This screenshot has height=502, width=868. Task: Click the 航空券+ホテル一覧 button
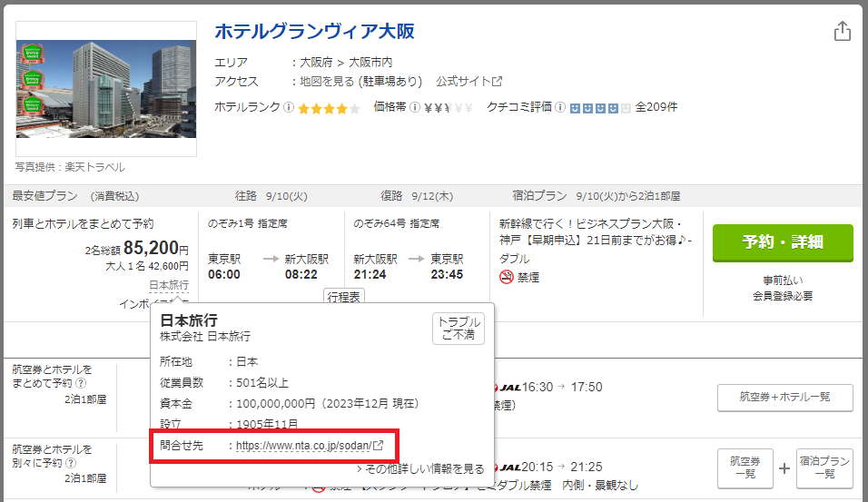[784, 398]
